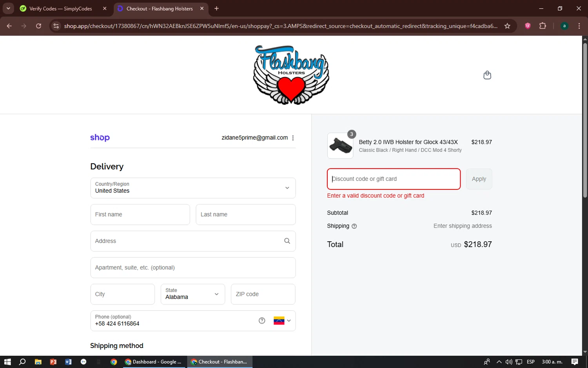Viewport: 588px width, 368px height.
Task: Click the address search magnifier icon
Action: click(287, 241)
